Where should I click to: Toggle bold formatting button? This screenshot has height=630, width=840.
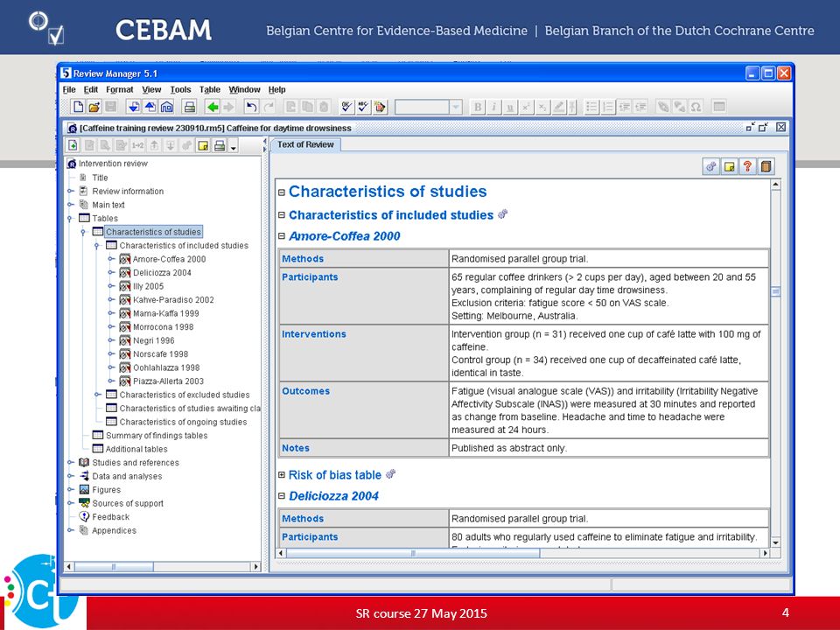pos(478,107)
